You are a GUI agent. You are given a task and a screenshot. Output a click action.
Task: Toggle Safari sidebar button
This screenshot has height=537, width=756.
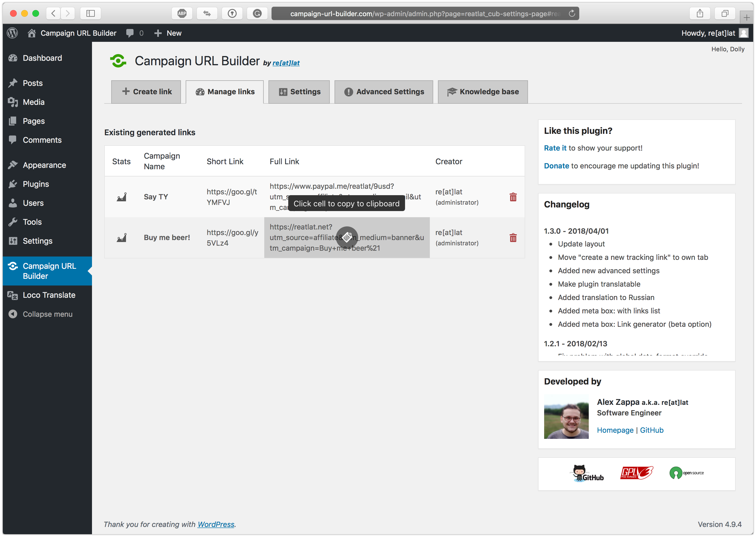[x=90, y=14]
